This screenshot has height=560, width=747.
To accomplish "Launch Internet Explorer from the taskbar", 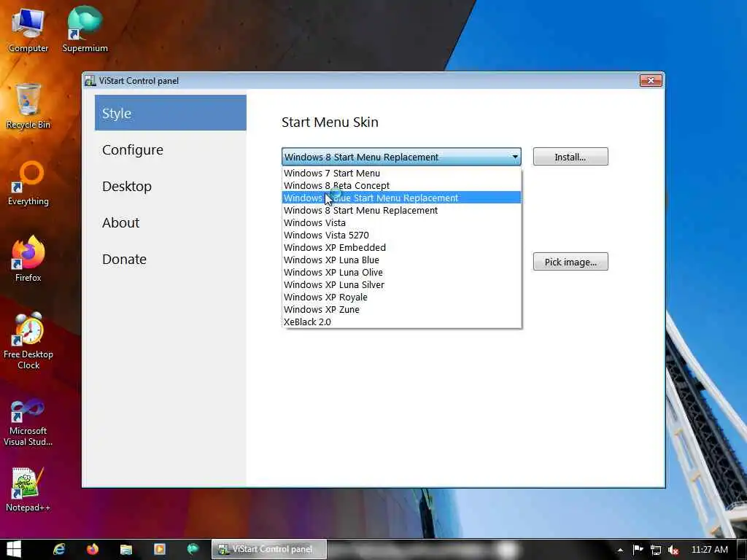I will click(59, 549).
